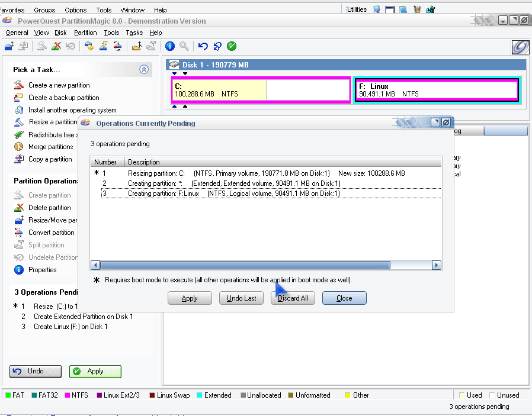Select the F: Linux partition in the disk map

click(x=436, y=90)
